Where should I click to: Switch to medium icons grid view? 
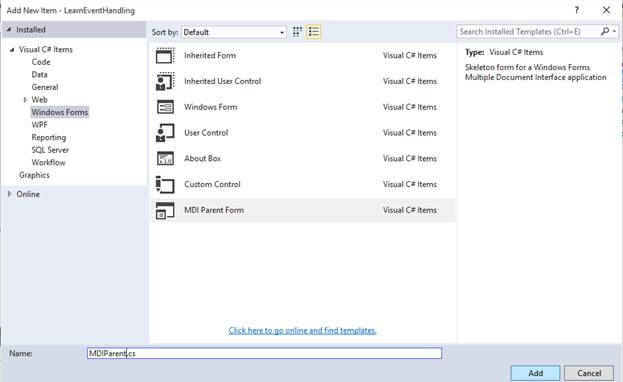(297, 32)
